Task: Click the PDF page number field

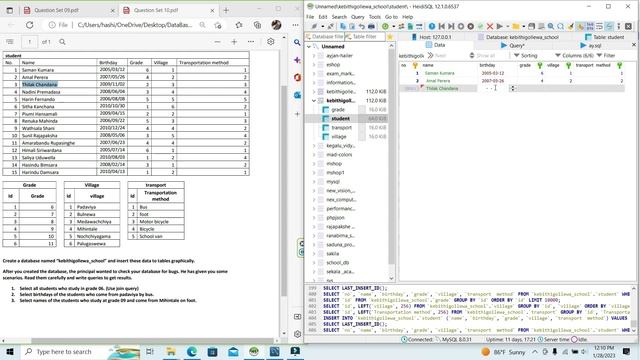Action: (29, 42)
